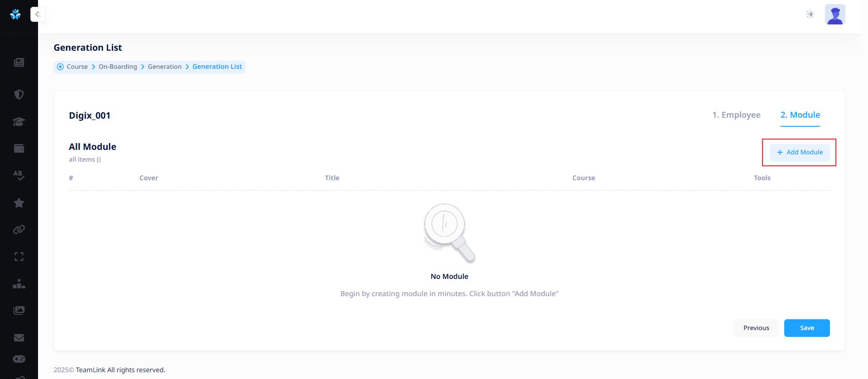Screen dimensions: 868x379
Task: Open the leaderboard podium icon
Action: (x=19, y=284)
